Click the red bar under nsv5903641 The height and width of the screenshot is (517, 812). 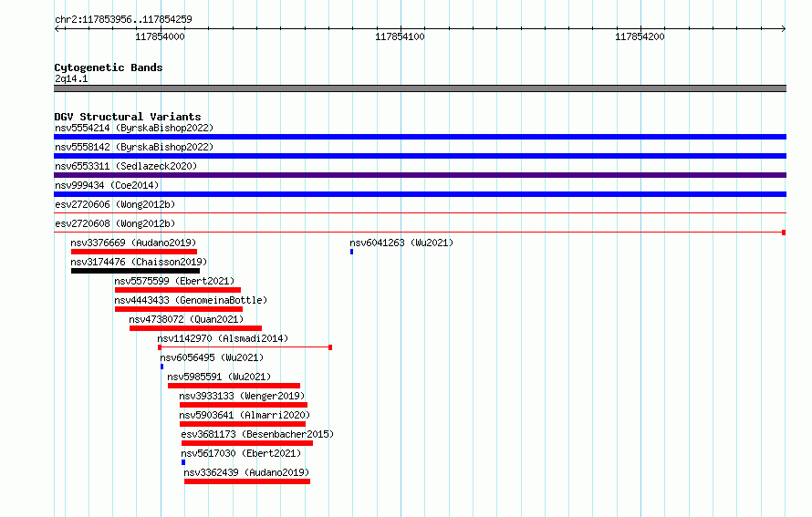[x=243, y=424]
